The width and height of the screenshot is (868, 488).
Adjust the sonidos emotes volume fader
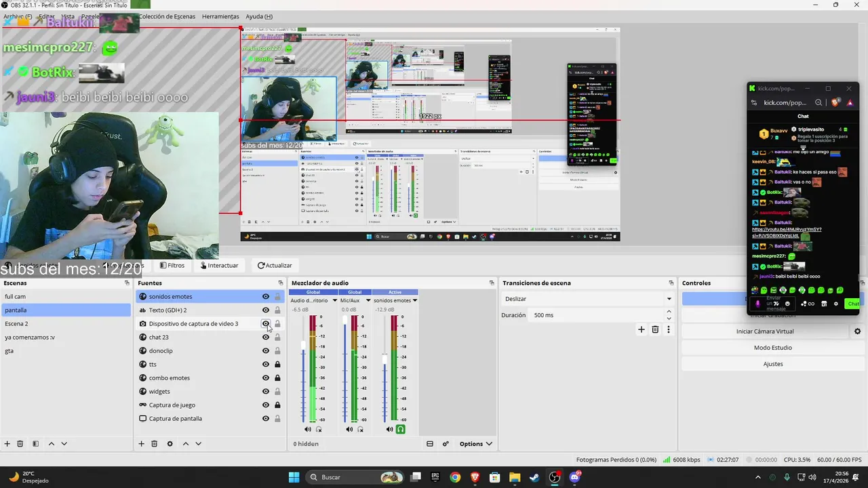[384, 359]
